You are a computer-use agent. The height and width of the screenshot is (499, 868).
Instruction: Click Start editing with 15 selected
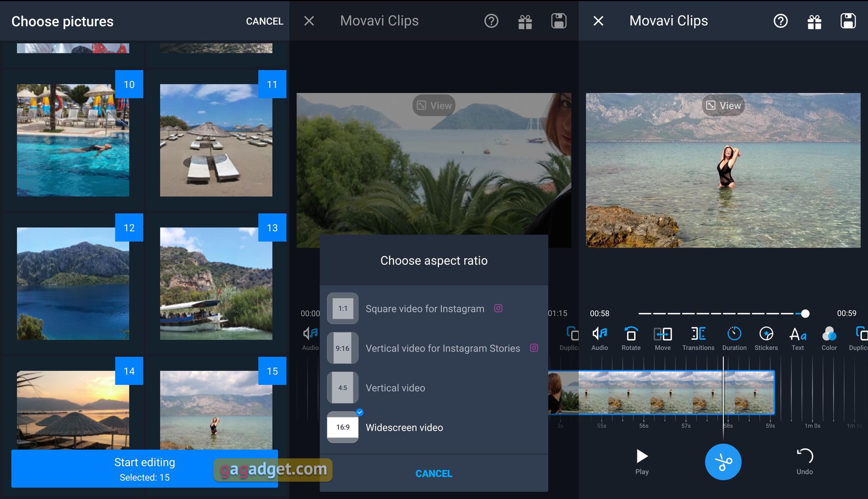[145, 468]
